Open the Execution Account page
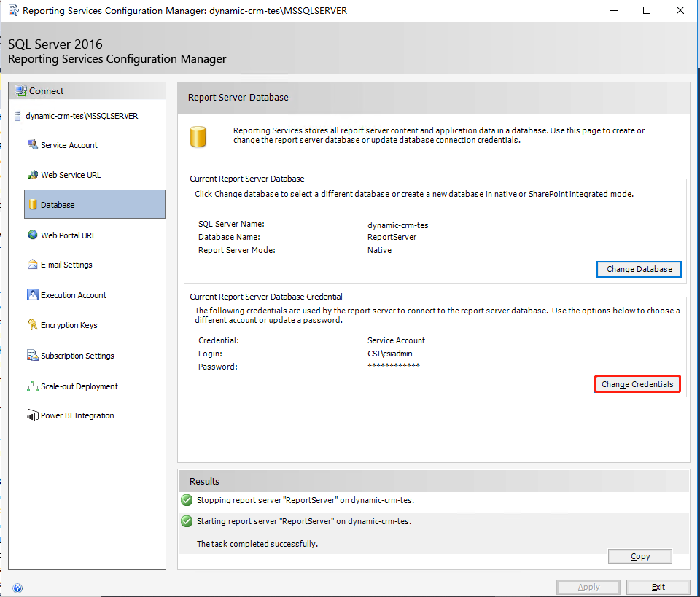The width and height of the screenshot is (700, 597). tap(73, 295)
